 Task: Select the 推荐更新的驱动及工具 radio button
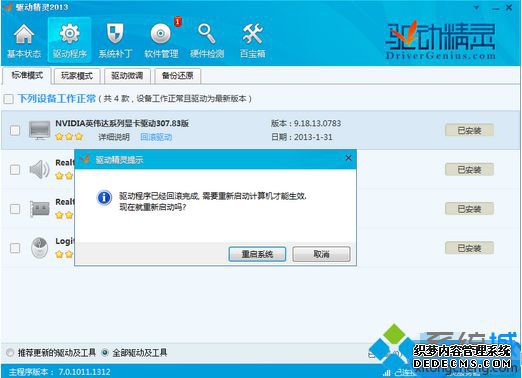pyautogui.click(x=10, y=352)
